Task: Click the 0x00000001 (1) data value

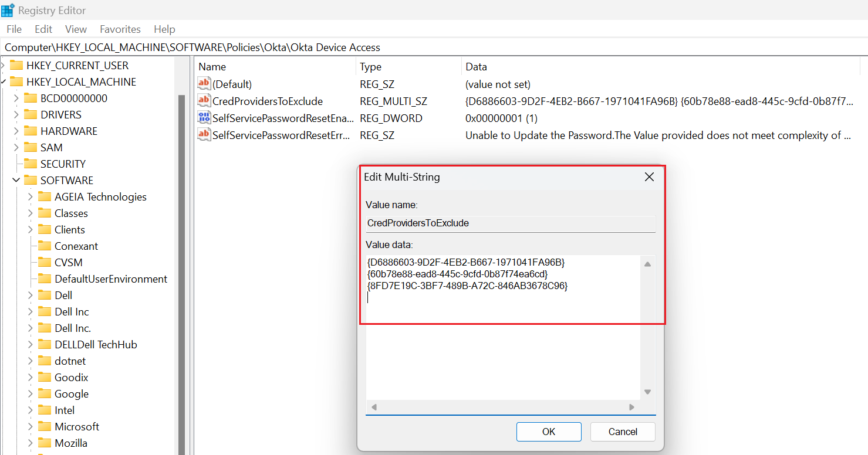Action: tap(501, 118)
